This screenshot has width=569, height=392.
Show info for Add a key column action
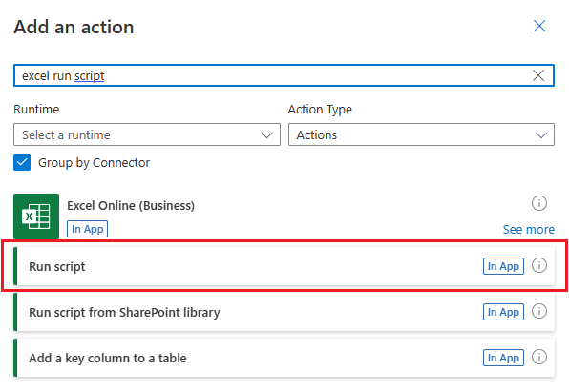pyautogui.click(x=539, y=358)
